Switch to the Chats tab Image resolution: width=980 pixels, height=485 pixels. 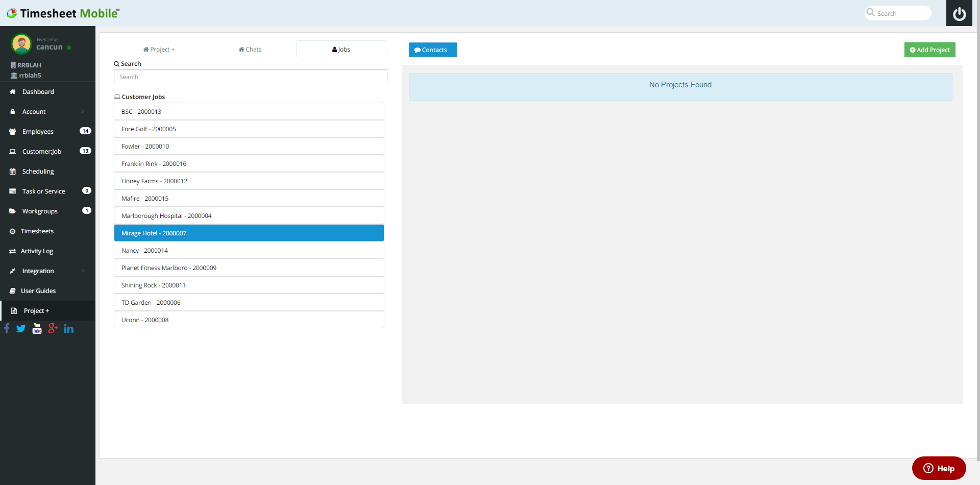(250, 50)
